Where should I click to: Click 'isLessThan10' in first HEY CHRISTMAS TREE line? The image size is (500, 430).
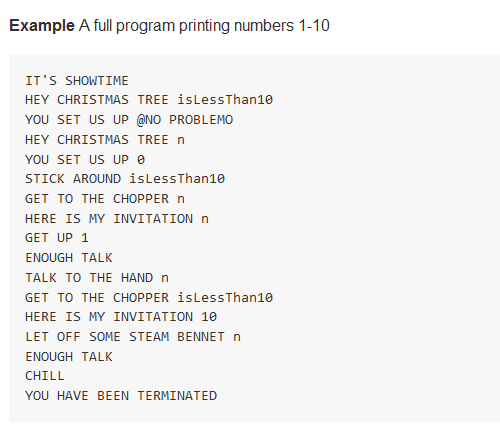[225, 100]
